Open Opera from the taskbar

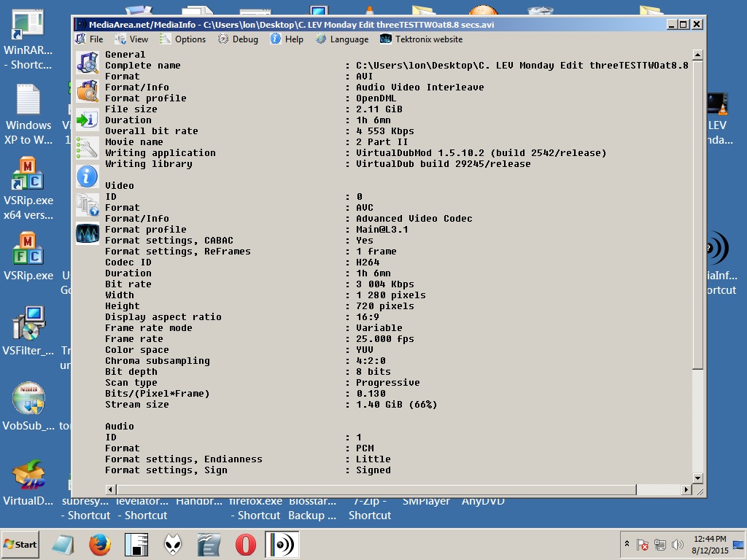pyautogui.click(x=245, y=544)
